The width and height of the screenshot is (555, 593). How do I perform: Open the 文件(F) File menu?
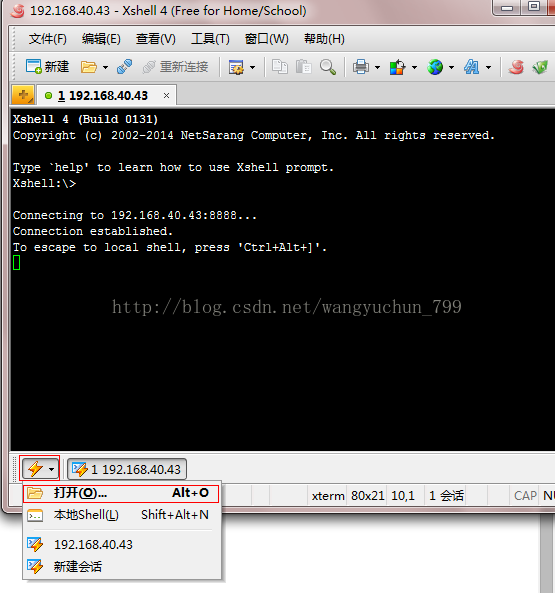[48, 39]
